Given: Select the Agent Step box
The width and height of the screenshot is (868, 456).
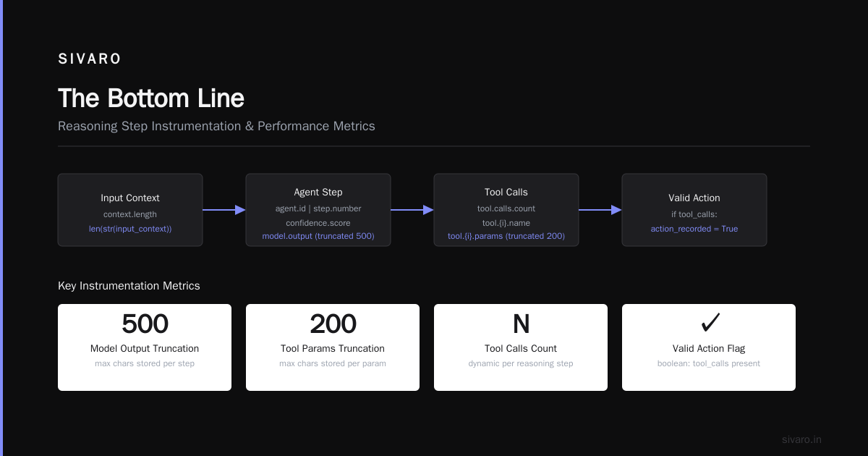Looking at the screenshot, I should [x=318, y=210].
